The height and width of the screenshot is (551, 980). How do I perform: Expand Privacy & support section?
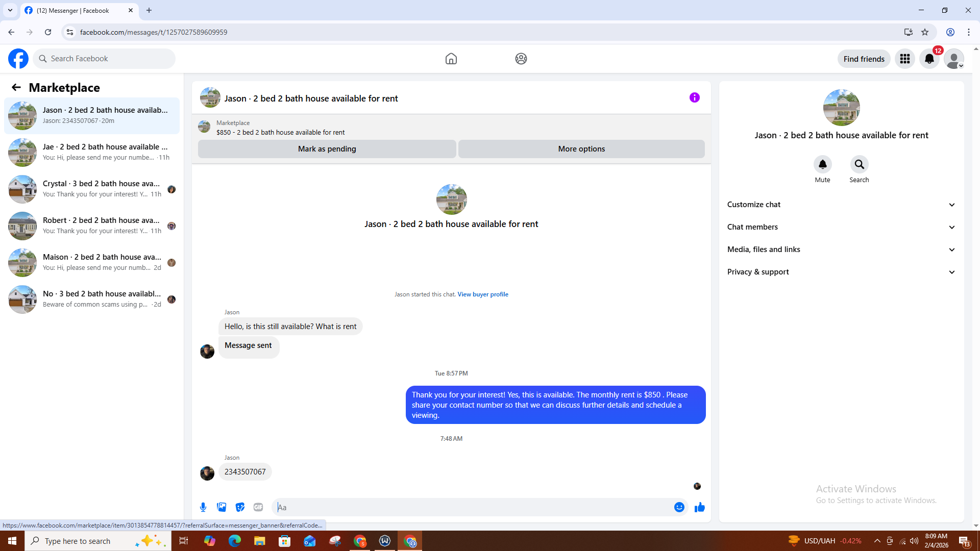coord(841,272)
